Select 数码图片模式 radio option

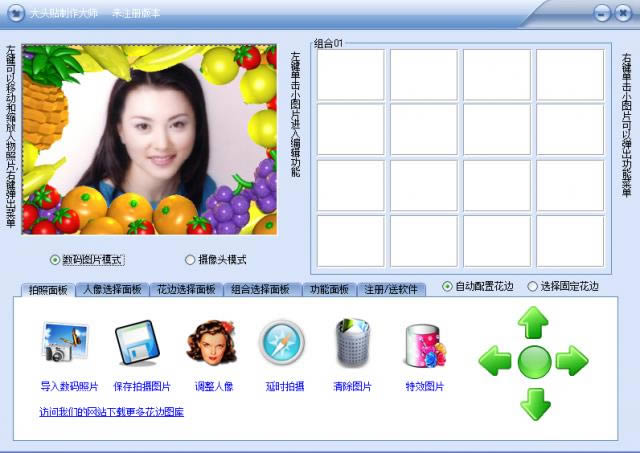tap(55, 260)
